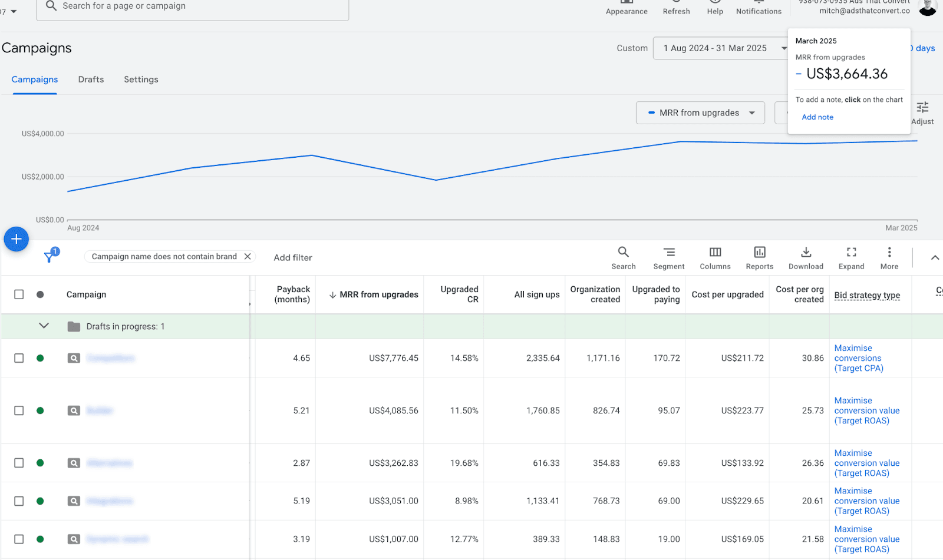
Task: Switch to the Settings tab
Action: point(141,79)
